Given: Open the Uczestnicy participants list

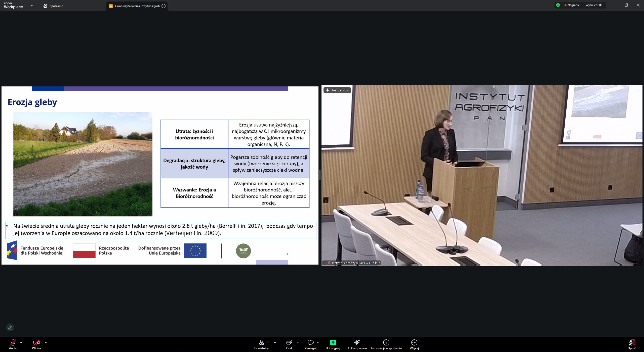Looking at the screenshot, I should [x=262, y=342].
